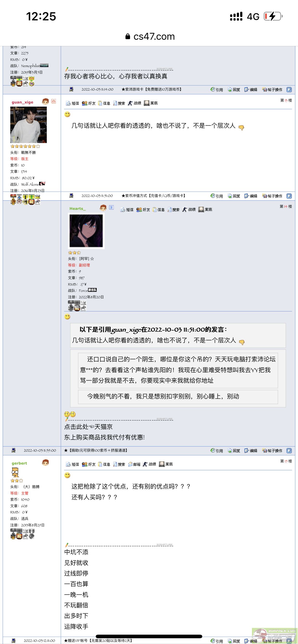Open guan_xige username profile link
The width and height of the screenshot is (298, 644).
pyautogui.click(x=22, y=102)
